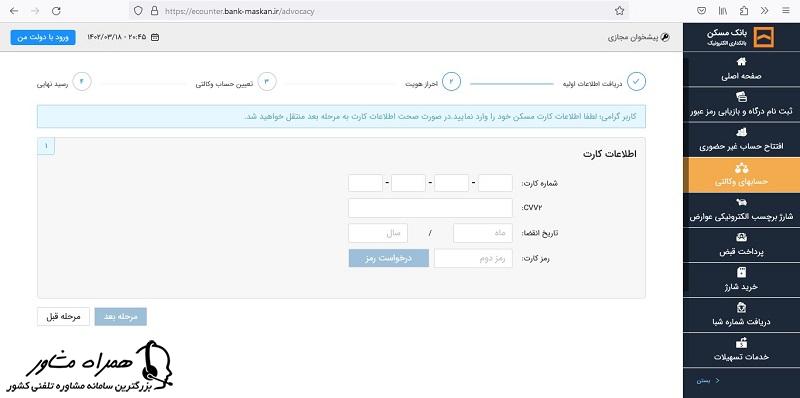Click the سال expiry year field

pos(378,233)
